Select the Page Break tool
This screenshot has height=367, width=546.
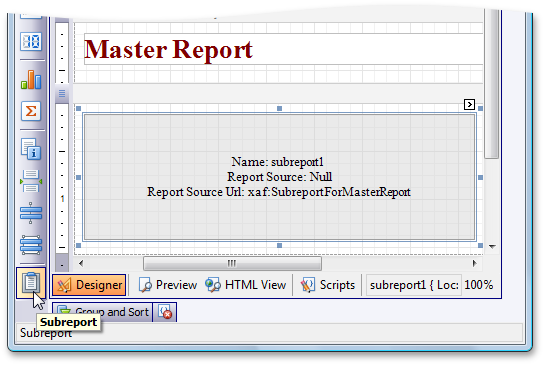(x=31, y=181)
